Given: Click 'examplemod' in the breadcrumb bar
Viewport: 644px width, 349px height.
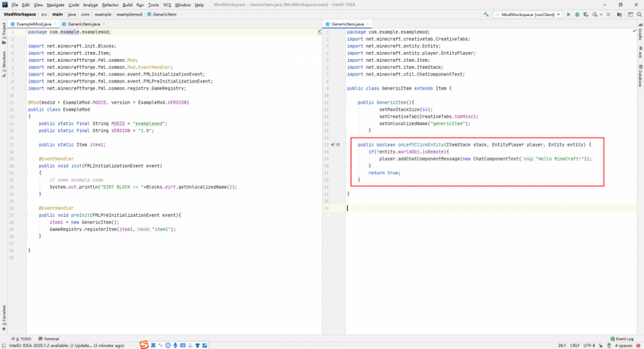Looking at the screenshot, I should 129,14.
